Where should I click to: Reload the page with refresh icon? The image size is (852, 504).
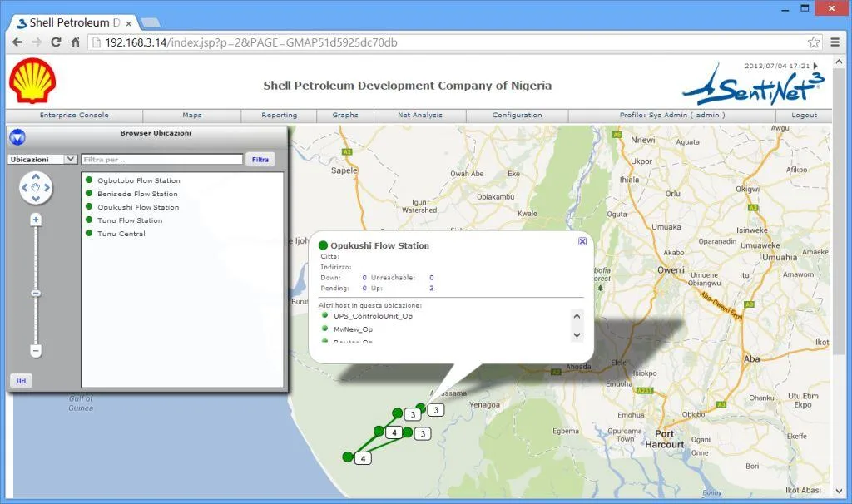click(x=56, y=42)
